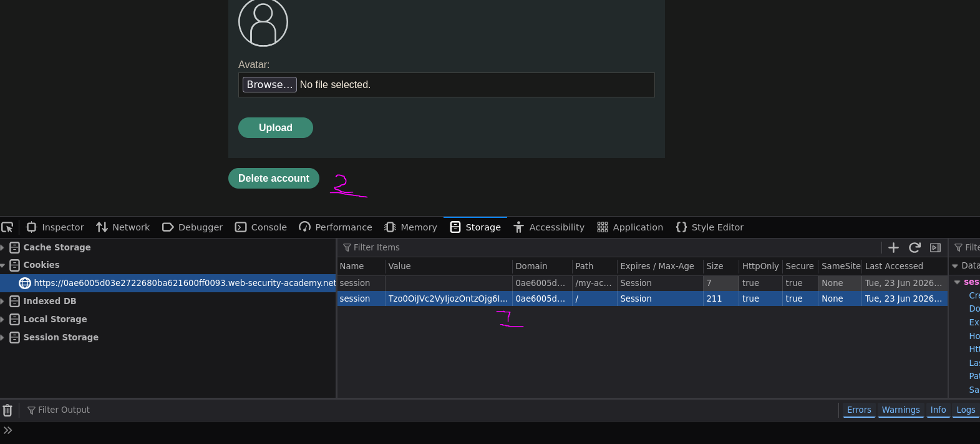
Task: Open the Style Editor tab
Action: 710,227
